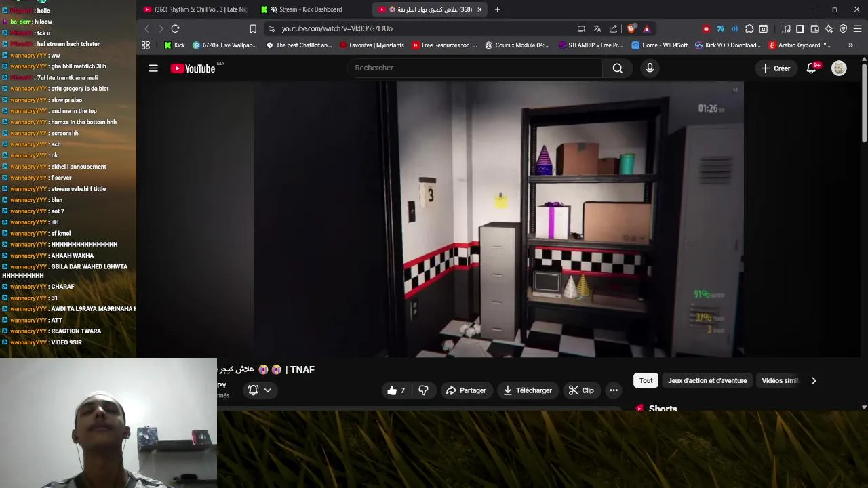Click the Télécharger button

coord(527,390)
